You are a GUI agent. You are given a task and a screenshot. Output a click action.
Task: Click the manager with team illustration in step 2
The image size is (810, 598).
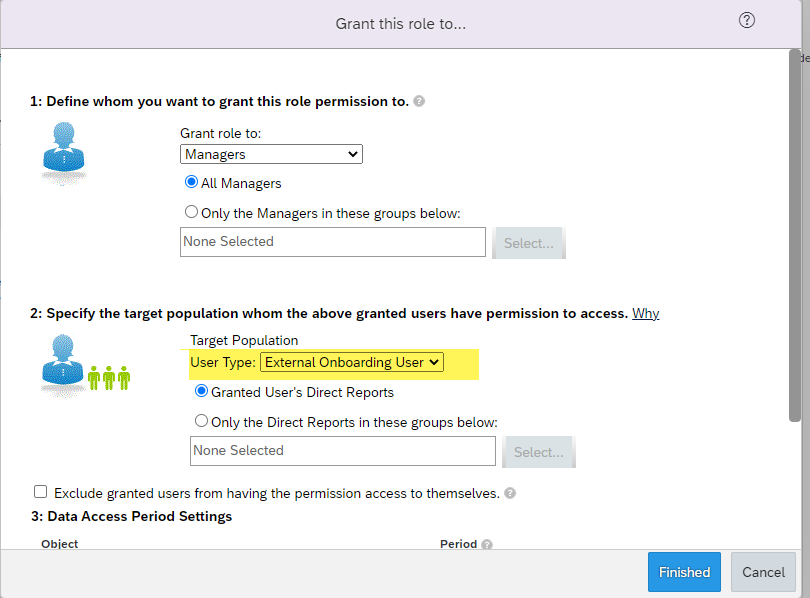86,365
